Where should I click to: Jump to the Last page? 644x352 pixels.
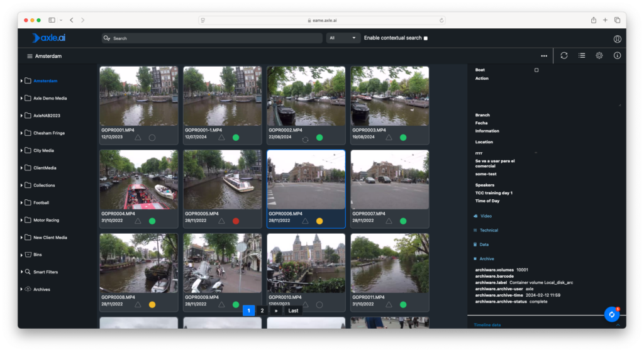coord(293,311)
